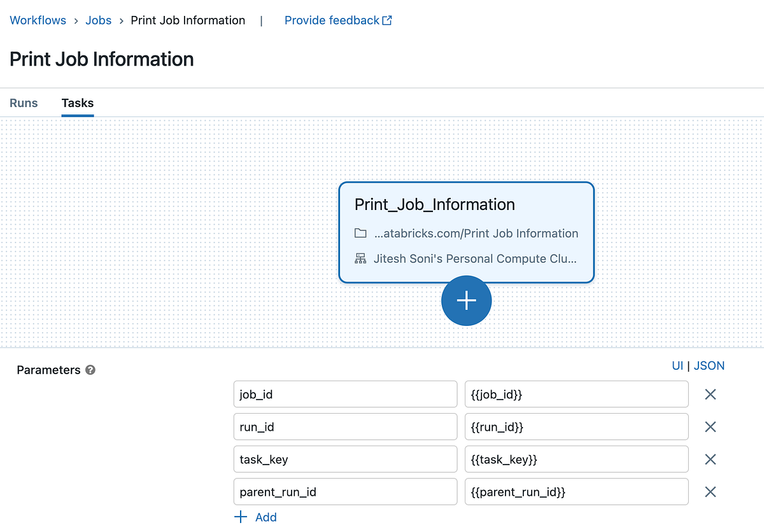The image size is (764, 532).
Task: Delete the parent_run_id parameter row
Action: click(710, 491)
